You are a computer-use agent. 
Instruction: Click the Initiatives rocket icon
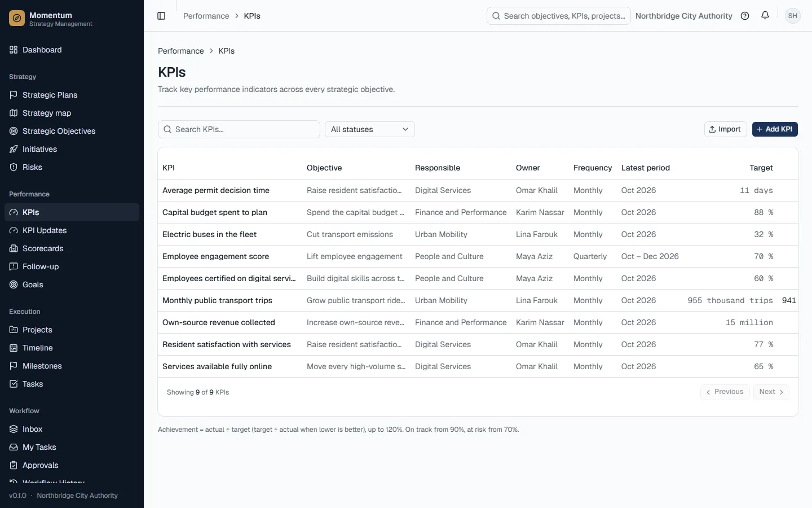[x=14, y=149]
